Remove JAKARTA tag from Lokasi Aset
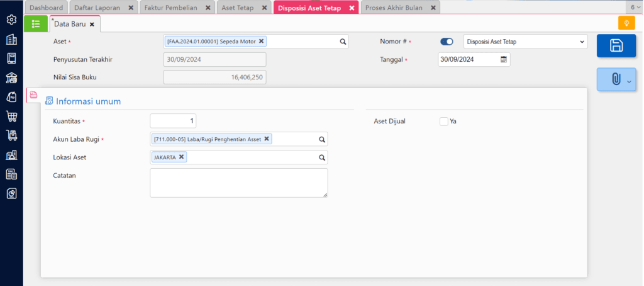The height and width of the screenshot is (286, 644). tap(182, 157)
